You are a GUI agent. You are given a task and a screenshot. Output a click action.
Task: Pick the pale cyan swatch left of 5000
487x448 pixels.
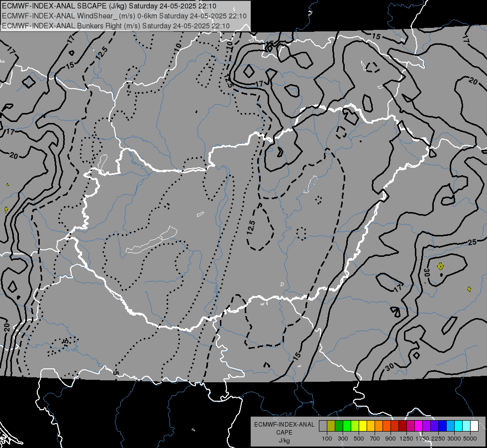point(467,426)
